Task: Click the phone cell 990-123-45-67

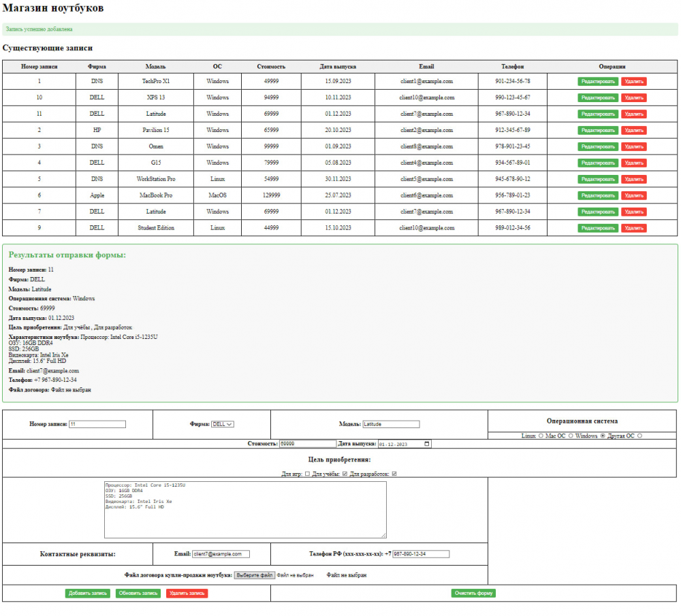Action: pos(513,97)
